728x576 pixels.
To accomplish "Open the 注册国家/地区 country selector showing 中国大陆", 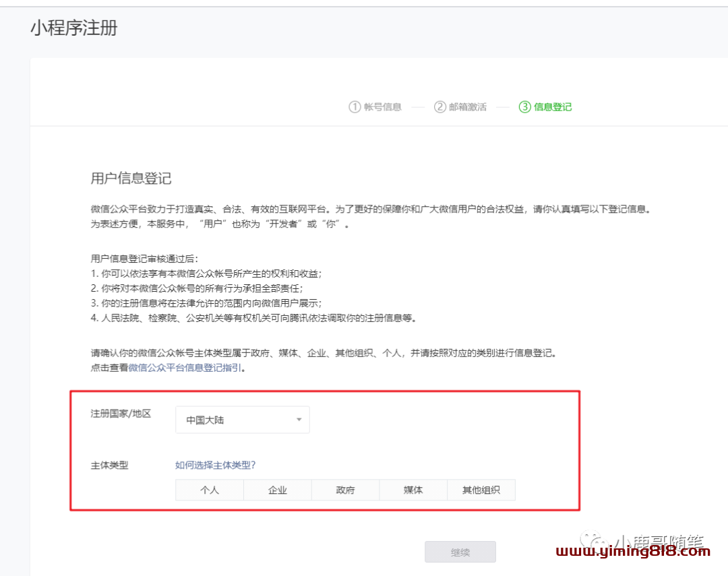I will point(242,420).
